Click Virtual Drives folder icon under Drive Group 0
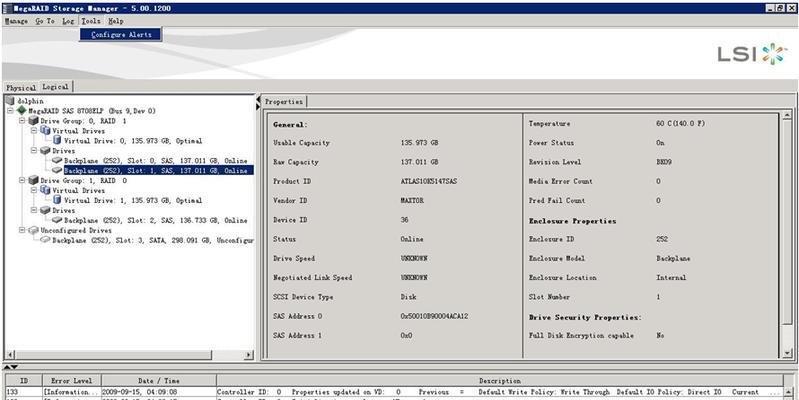This screenshot has height=400, width=799. 45,131
